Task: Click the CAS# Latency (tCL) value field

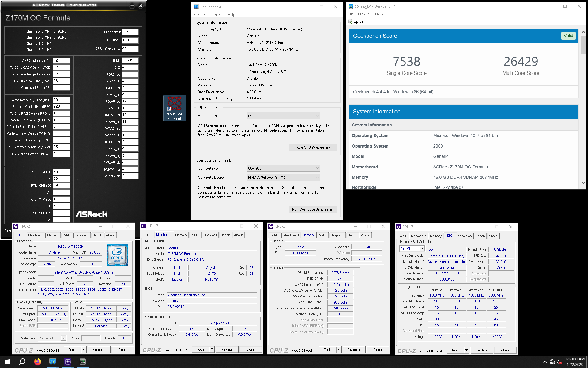Action: click(61, 61)
